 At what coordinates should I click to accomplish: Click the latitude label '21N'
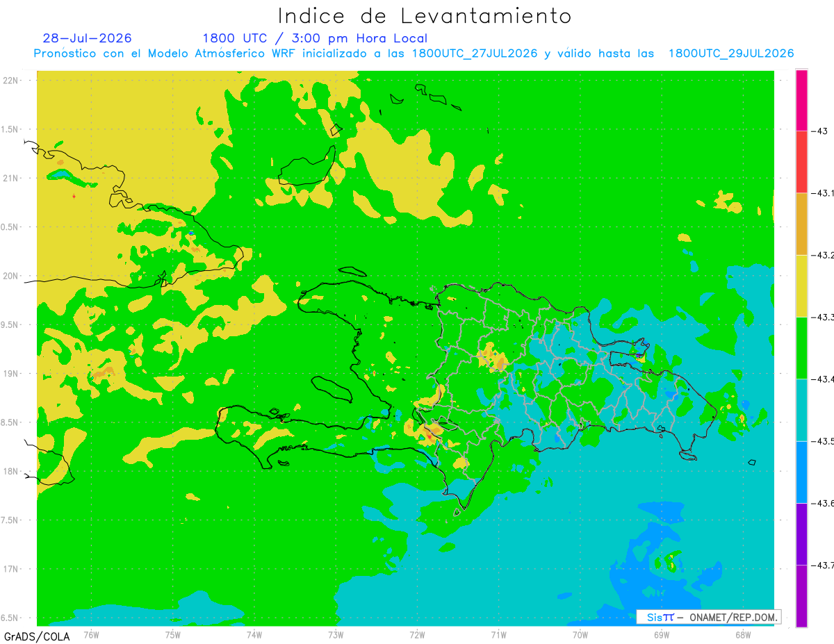pos(10,179)
